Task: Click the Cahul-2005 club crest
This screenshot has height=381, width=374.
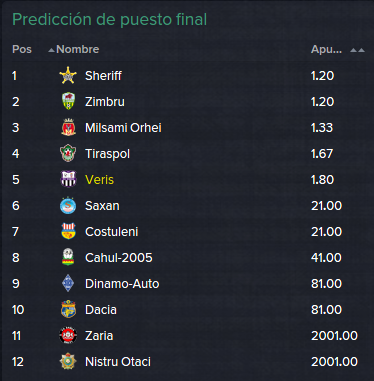Action: (x=68, y=257)
